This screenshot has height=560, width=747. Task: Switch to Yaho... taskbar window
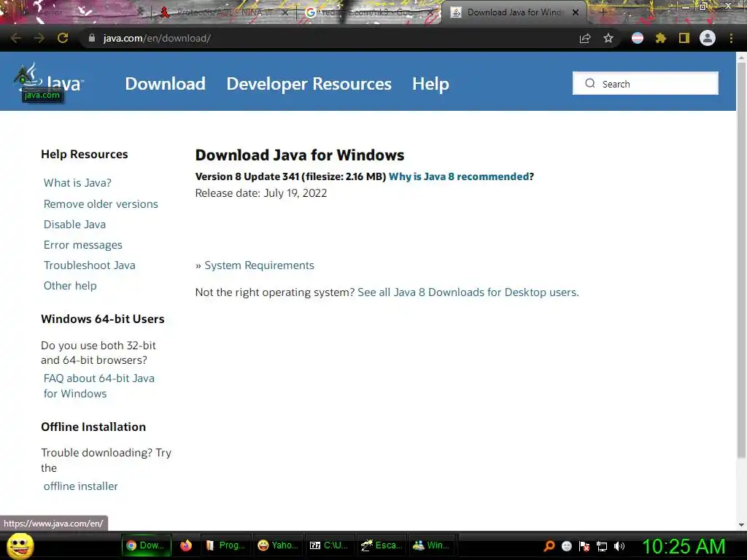point(278,545)
